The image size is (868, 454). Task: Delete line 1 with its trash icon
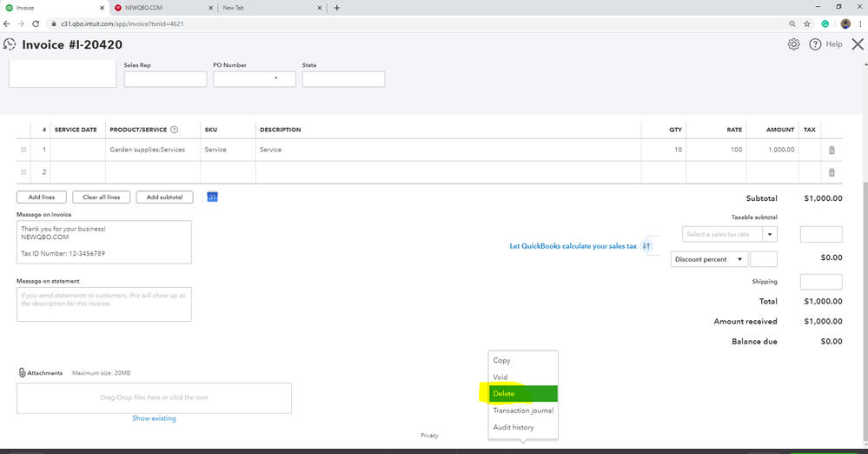tap(832, 150)
